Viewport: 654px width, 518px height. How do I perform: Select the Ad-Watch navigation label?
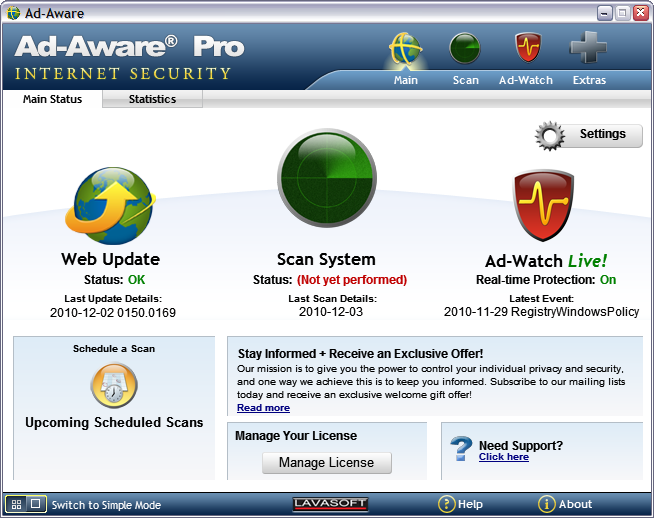[x=526, y=80]
